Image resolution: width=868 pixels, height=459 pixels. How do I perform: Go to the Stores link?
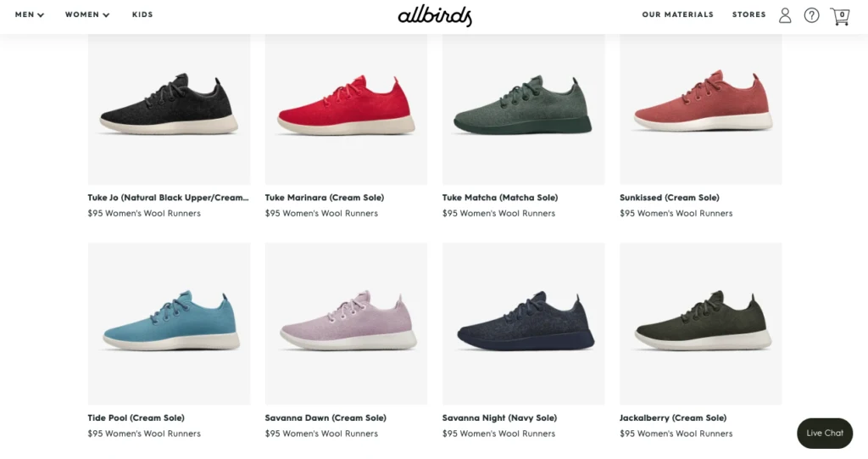click(749, 14)
